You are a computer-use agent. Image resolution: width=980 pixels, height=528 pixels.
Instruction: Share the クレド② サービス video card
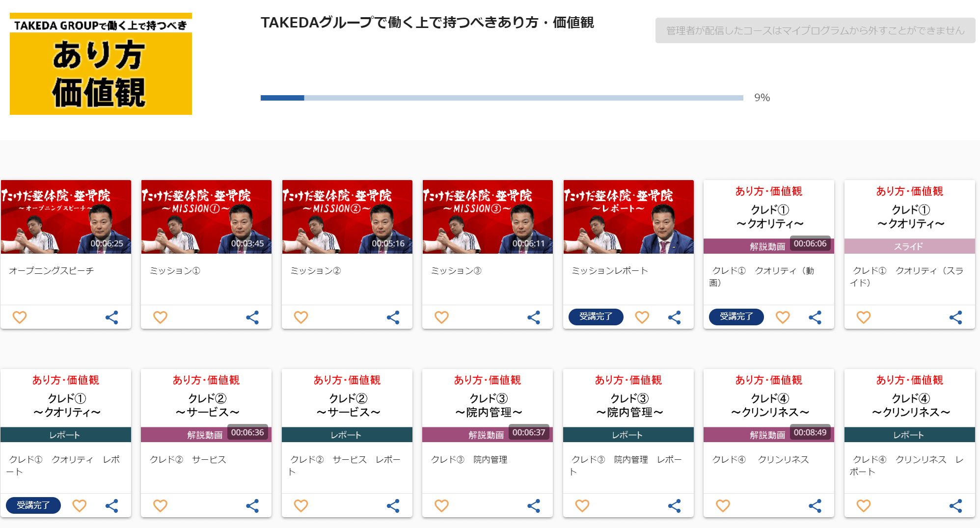pos(252,506)
